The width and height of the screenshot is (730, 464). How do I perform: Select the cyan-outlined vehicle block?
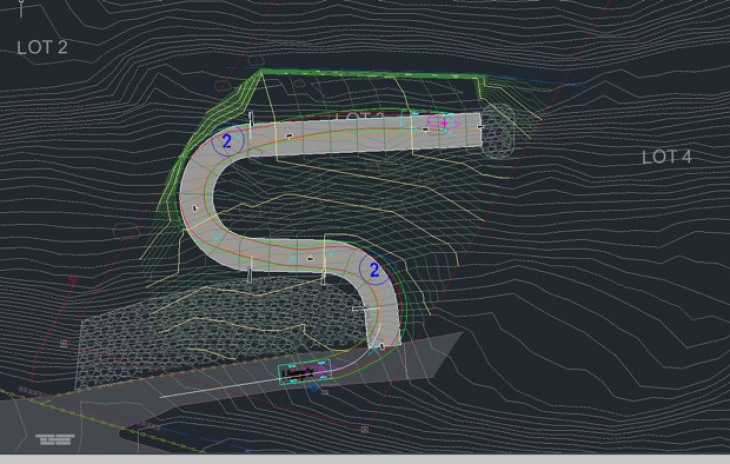(304, 372)
